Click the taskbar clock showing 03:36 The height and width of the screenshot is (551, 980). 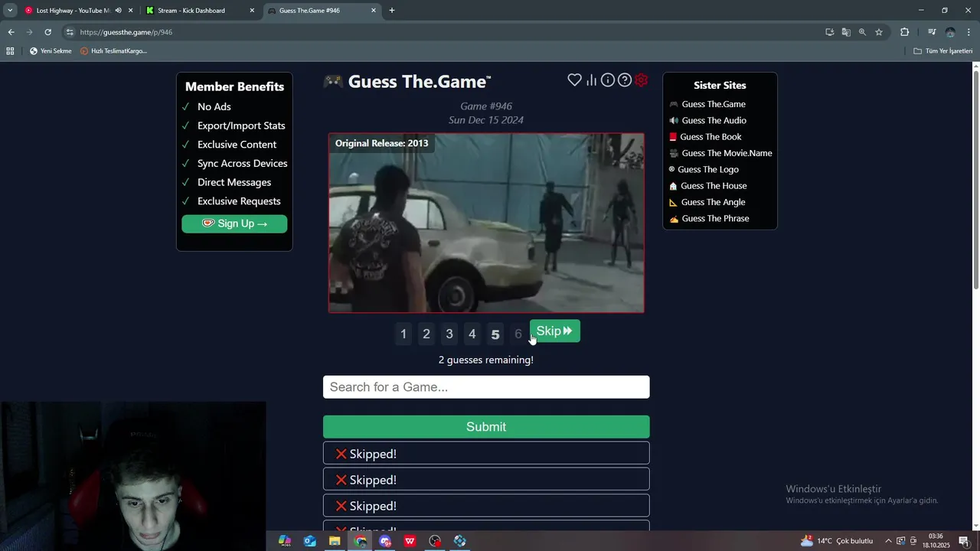(x=936, y=541)
